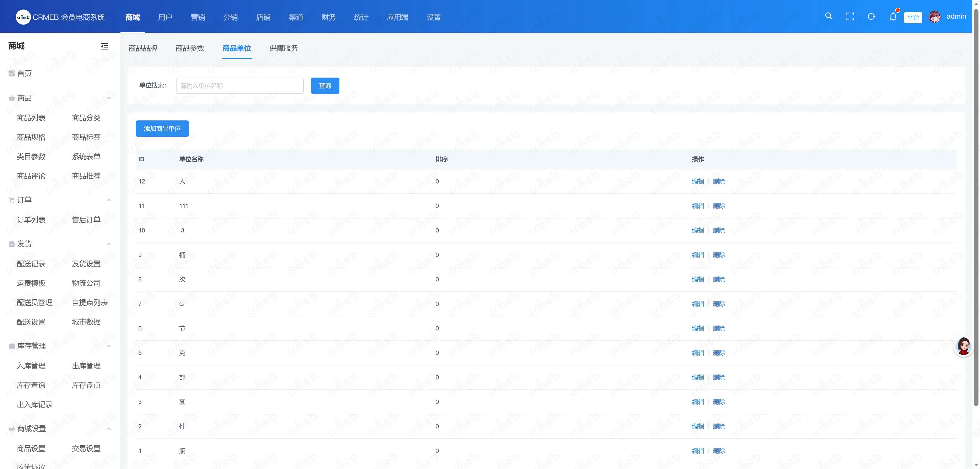The width and height of the screenshot is (980, 469).
Task: Delete the unit 次 row
Action: pyautogui.click(x=719, y=279)
